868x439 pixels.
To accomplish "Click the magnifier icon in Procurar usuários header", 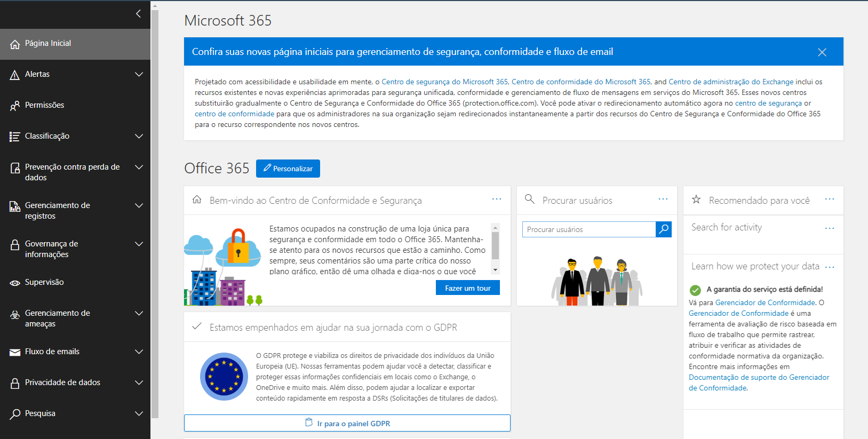I will [x=530, y=199].
